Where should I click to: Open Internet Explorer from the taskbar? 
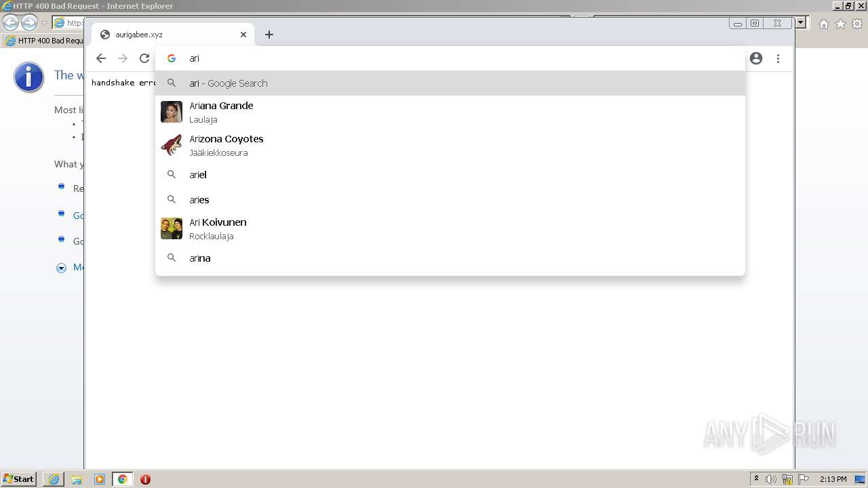[54, 479]
